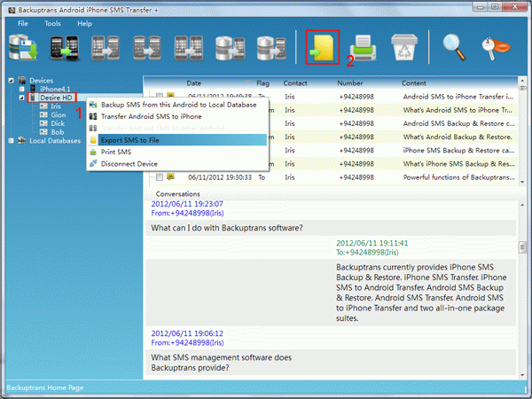Viewport: 532px width, 399px height.
Task: Click the app icon in the title bar
Action: pos(12,10)
